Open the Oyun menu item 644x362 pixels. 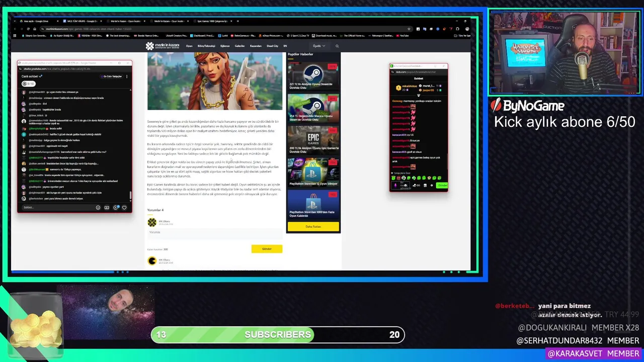click(x=189, y=46)
